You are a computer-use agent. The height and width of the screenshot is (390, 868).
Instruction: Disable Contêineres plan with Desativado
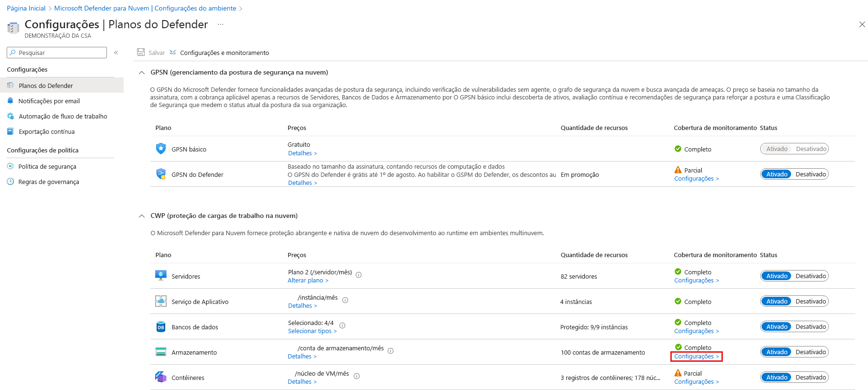(x=811, y=377)
